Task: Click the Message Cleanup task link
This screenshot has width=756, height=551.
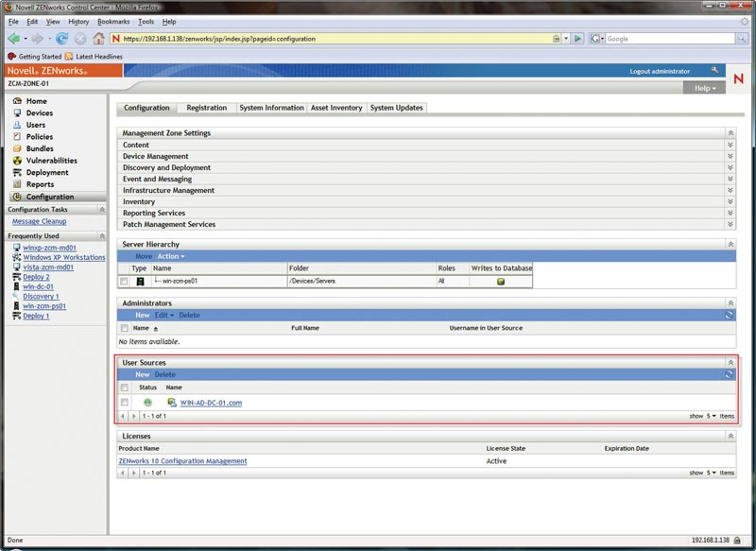Action: 40,221
